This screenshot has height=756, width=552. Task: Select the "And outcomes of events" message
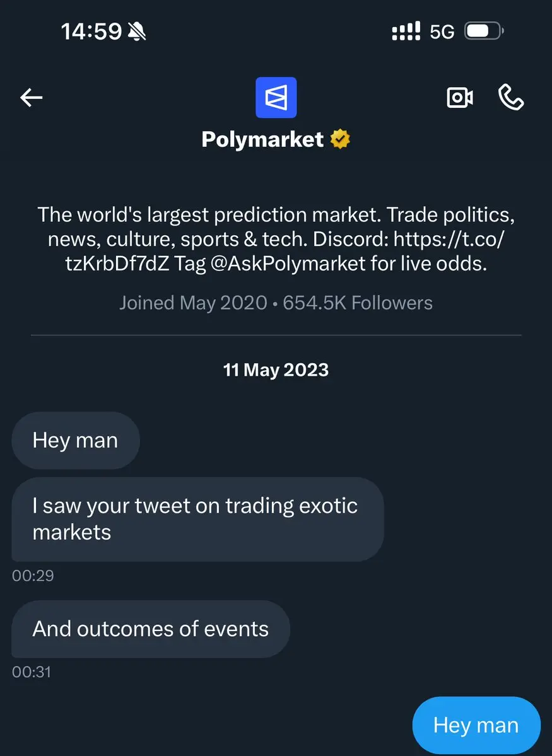[150, 629]
